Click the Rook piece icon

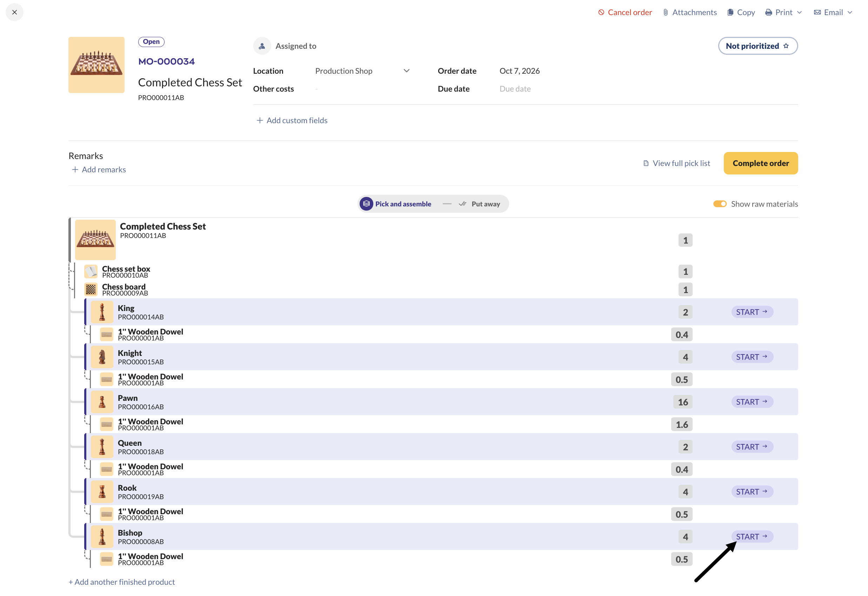102,492
